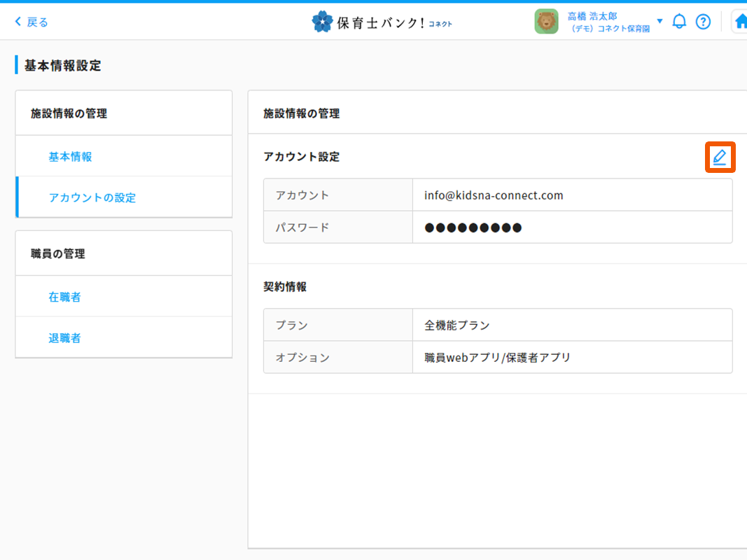747x560 pixels.
Task: Click the user name 高橋 浩太郎
Action: click(x=592, y=15)
